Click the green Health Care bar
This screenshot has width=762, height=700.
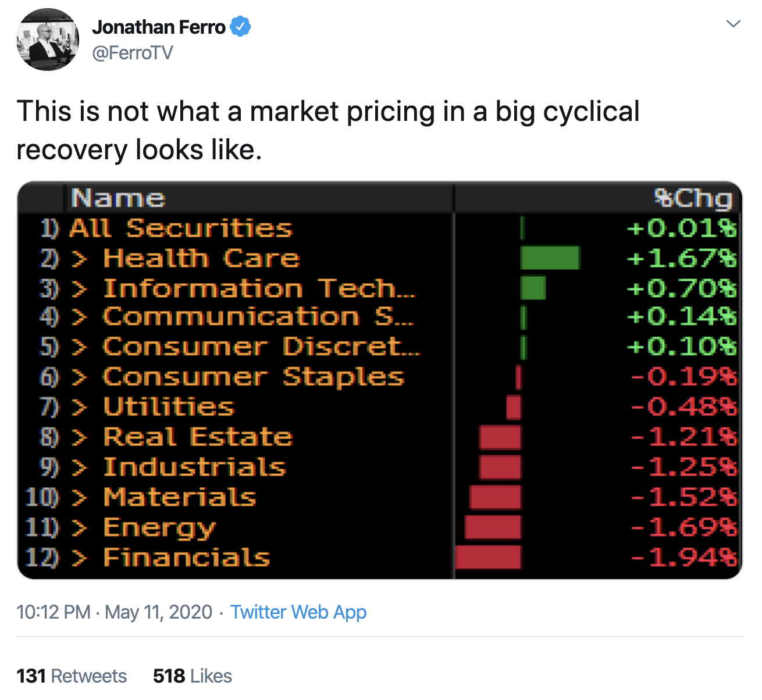click(550, 258)
